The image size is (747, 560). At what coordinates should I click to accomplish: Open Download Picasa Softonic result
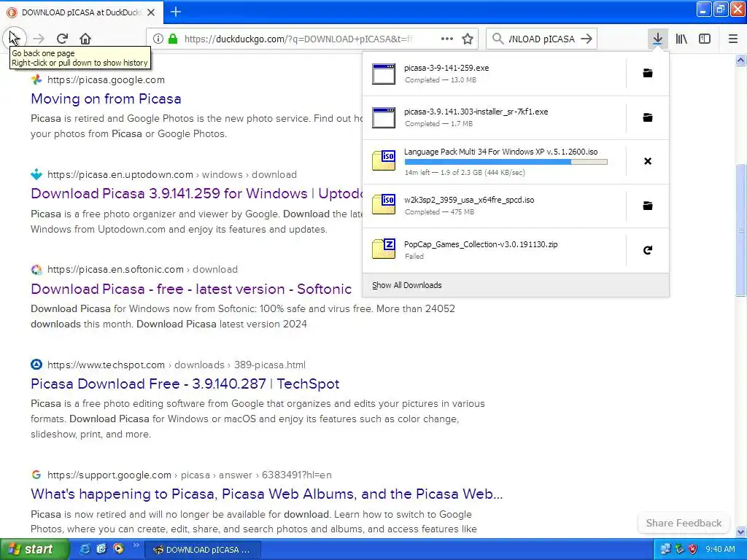tap(191, 289)
